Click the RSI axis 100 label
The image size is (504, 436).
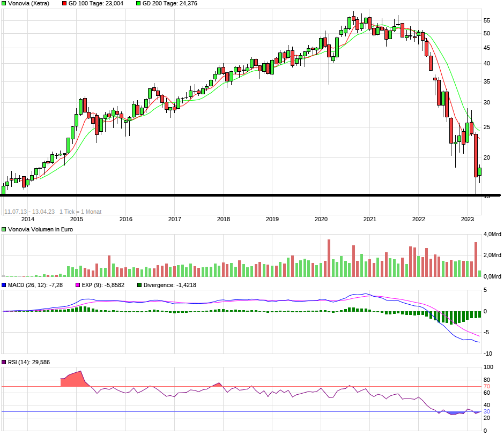[488, 367]
